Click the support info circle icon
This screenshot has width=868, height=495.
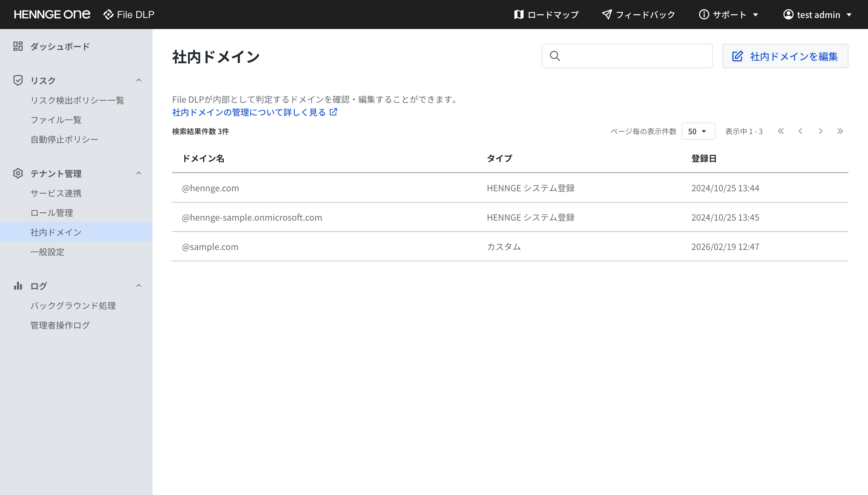point(704,15)
